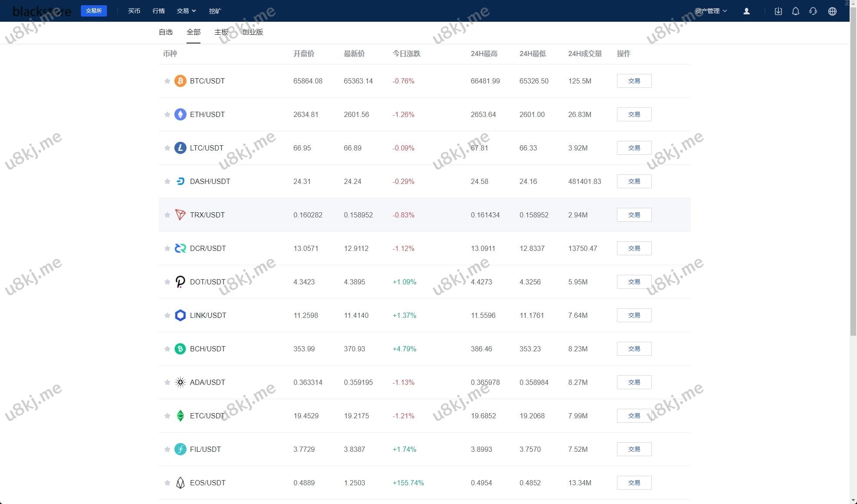
Task: Open the language globe icon
Action: (832, 11)
